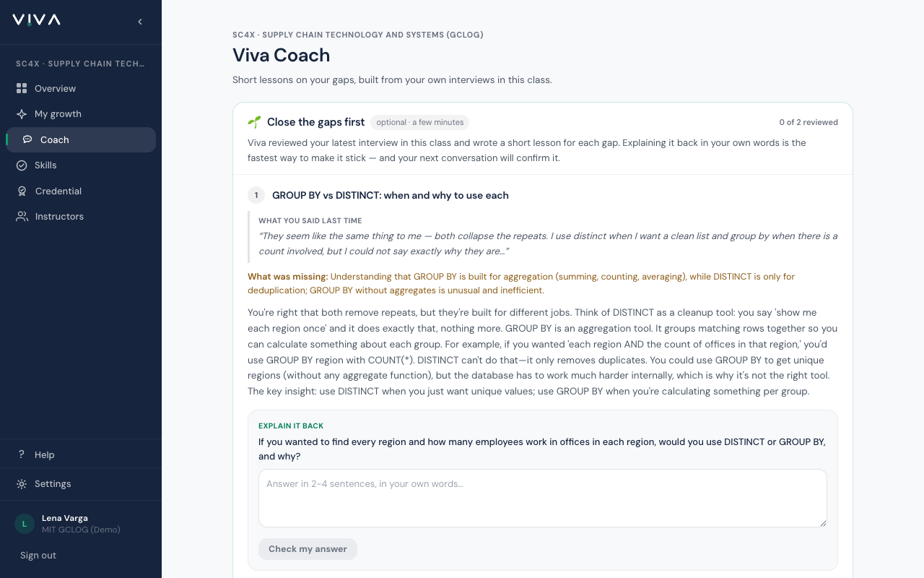Click the Help question mark icon
Image resolution: width=924 pixels, height=578 pixels.
coord(22,454)
